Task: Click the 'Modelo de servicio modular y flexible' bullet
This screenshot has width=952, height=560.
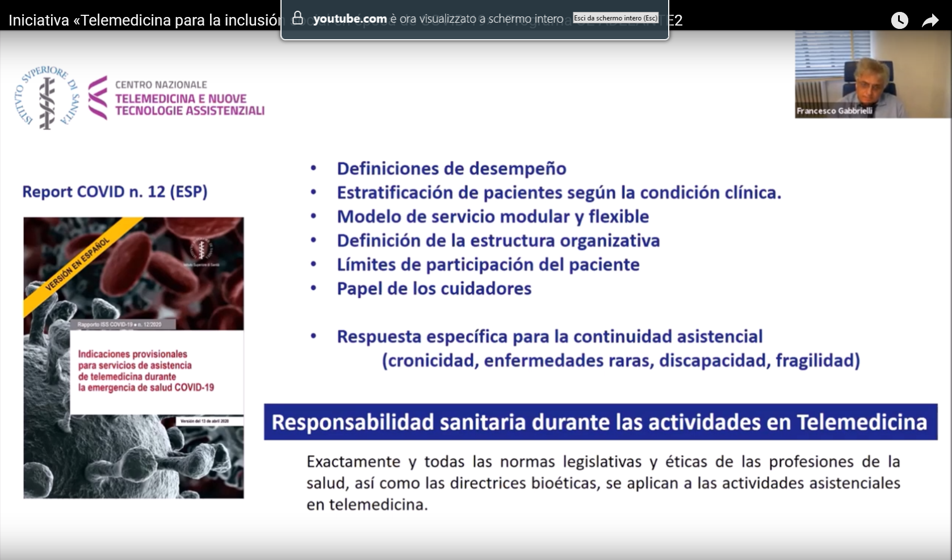Action: (492, 217)
